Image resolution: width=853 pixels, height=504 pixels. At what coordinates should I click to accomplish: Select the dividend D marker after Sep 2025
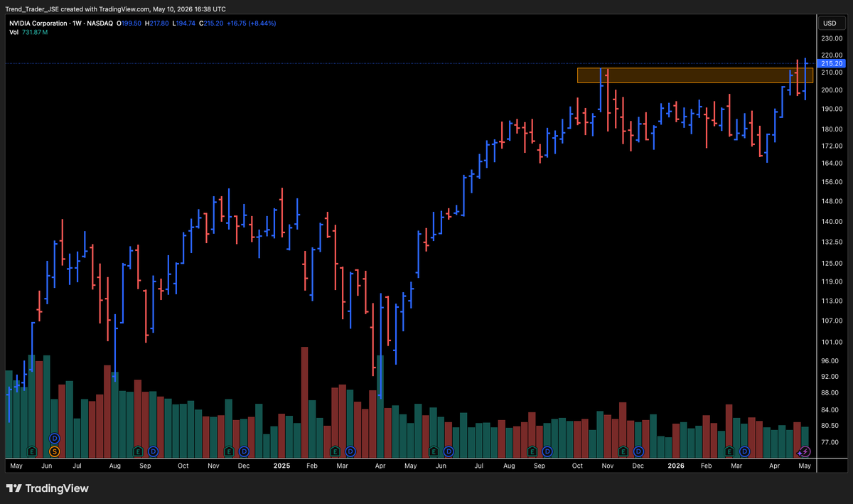coord(548,451)
